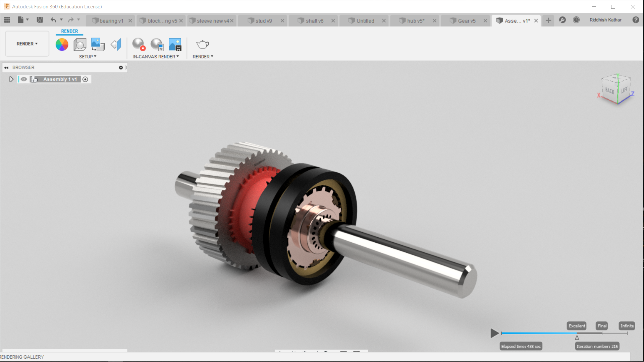
Task: Click the triangle quality marker on slider
Action: tap(577, 338)
